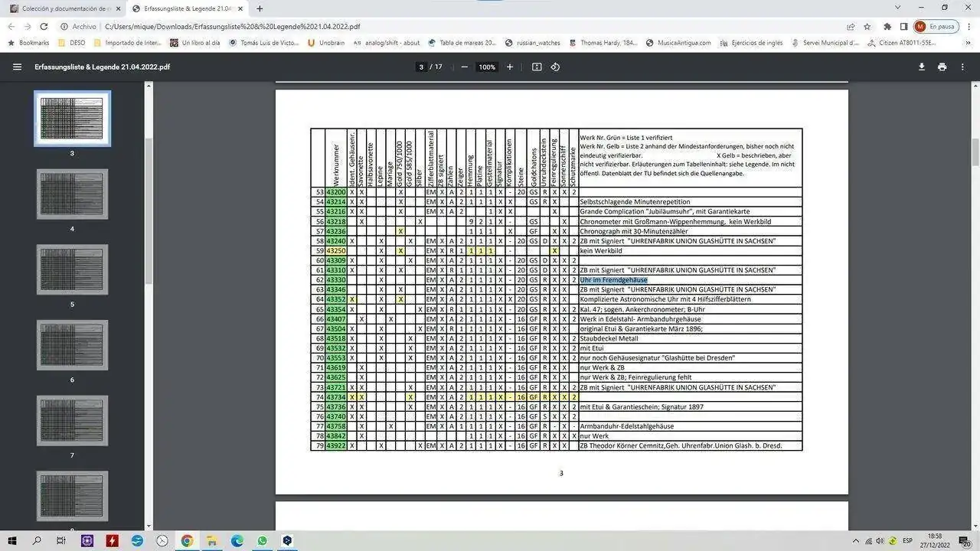Image resolution: width=980 pixels, height=551 pixels.
Task: Open page 5 via its sidebar thumbnail
Action: (72, 269)
